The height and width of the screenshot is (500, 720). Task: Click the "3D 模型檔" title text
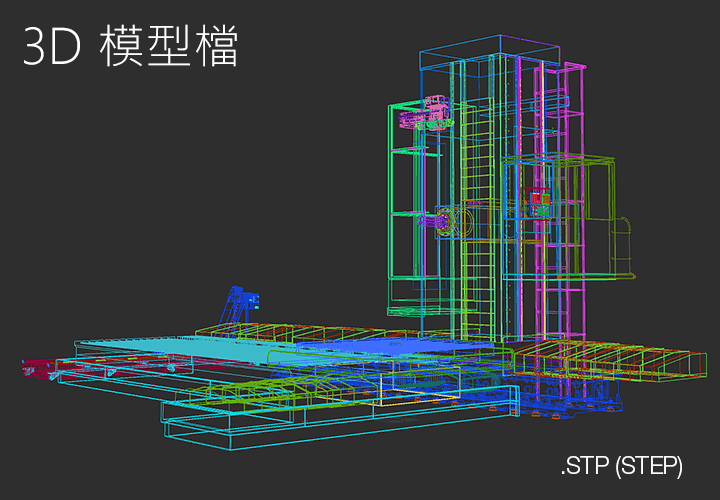pyautogui.click(x=130, y=47)
